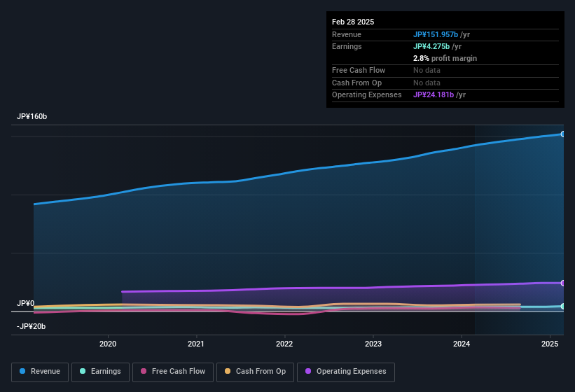This screenshot has width=575, height=392.
Task: Click the 2022 x-axis label
Action: click(284, 344)
